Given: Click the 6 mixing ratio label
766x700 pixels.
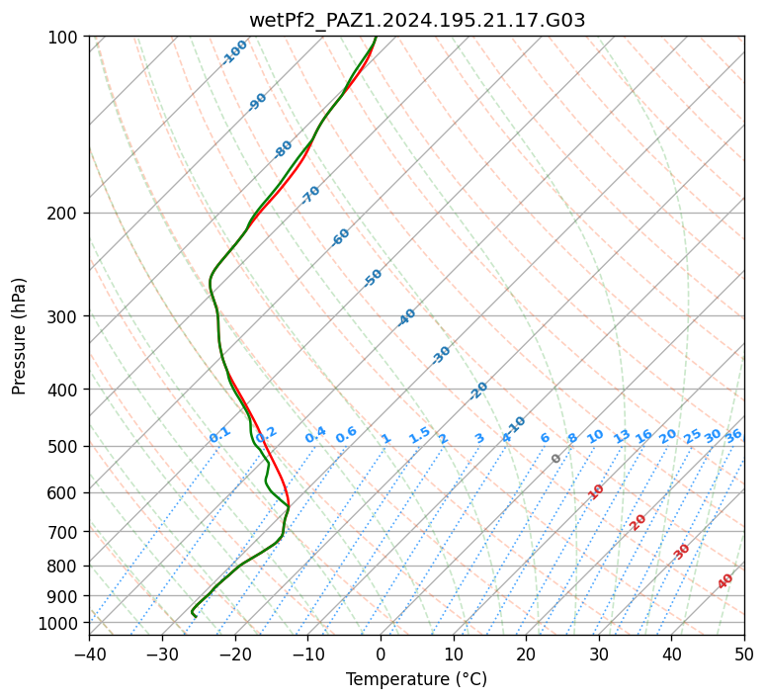Looking at the screenshot, I should click(x=546, y=438).
